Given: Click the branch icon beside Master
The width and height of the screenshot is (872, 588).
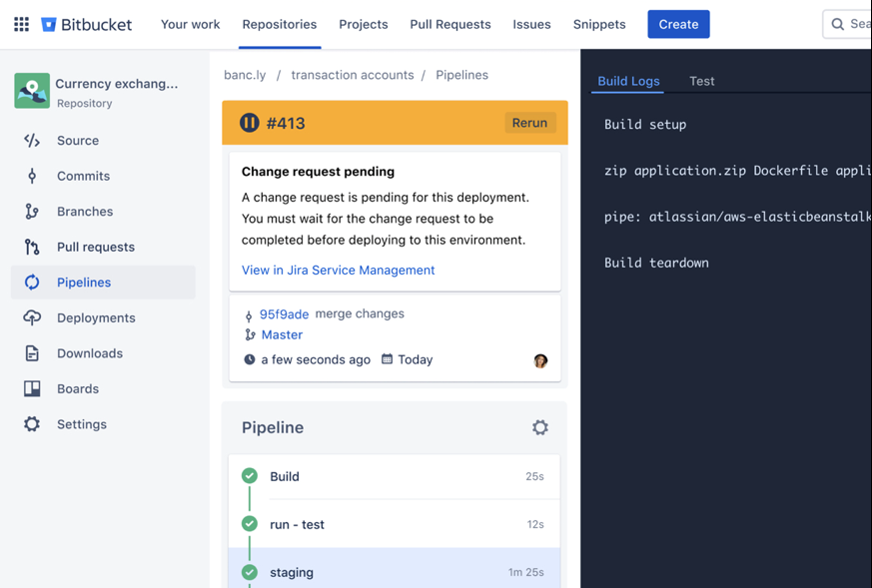Looking at the screenshot, I should [x=250, y=335].
